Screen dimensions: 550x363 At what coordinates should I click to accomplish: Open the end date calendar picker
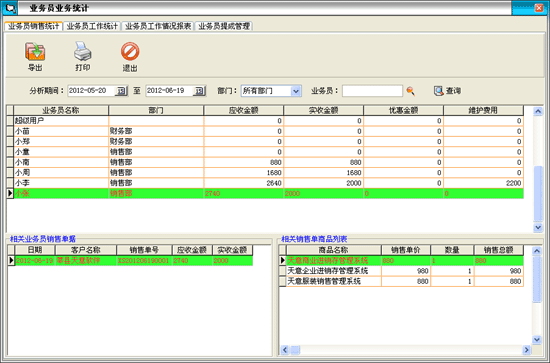[x=199, y=91]
